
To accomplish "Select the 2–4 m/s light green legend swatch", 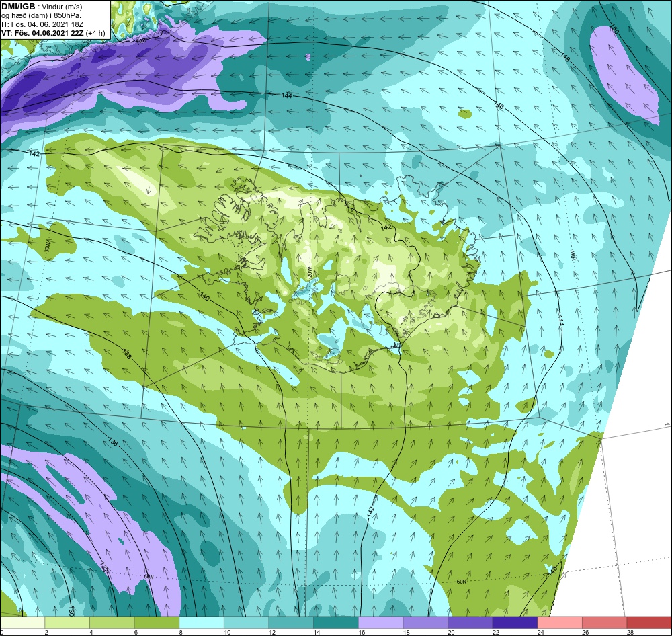I will coord(67,623).
